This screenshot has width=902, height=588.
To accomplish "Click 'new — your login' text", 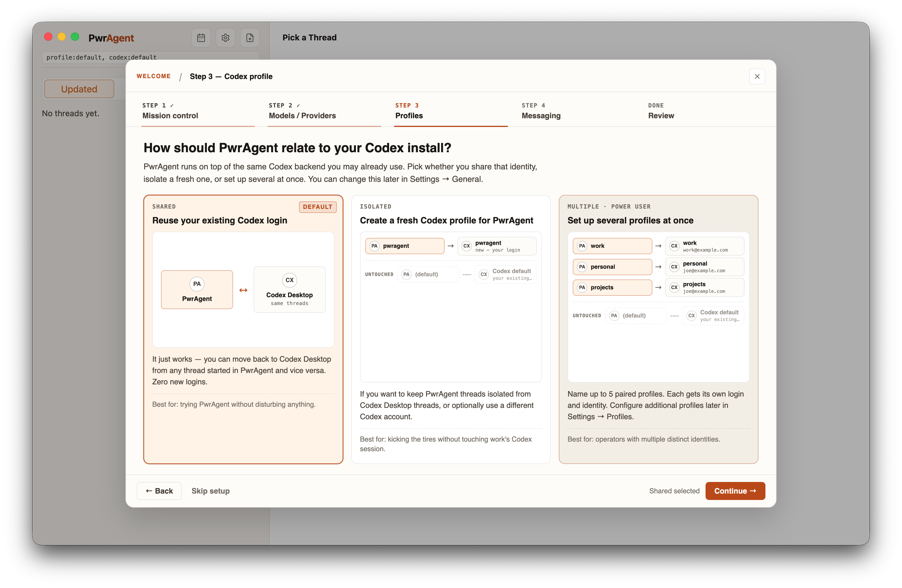I will (497, 250).
